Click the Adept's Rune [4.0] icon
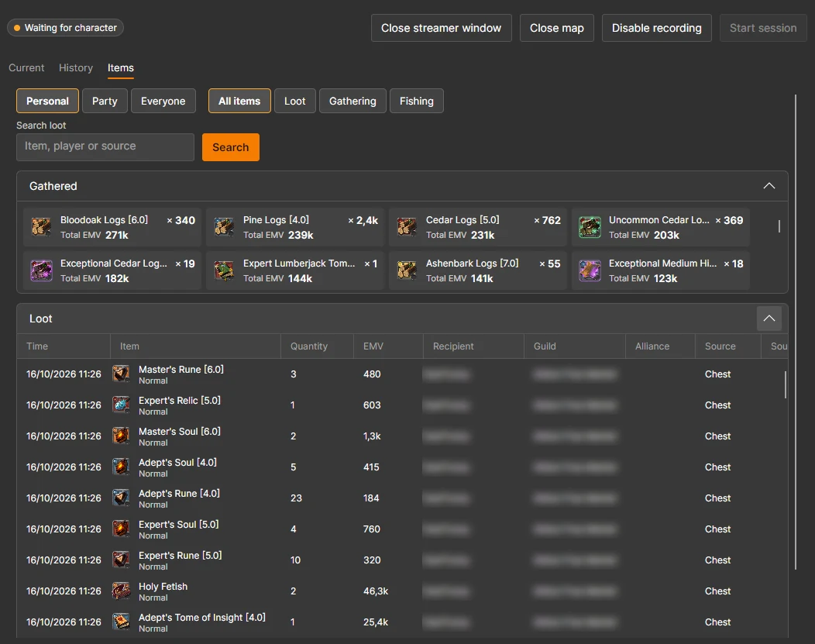This screenshot has height=644, width=815. click(121, 498)
